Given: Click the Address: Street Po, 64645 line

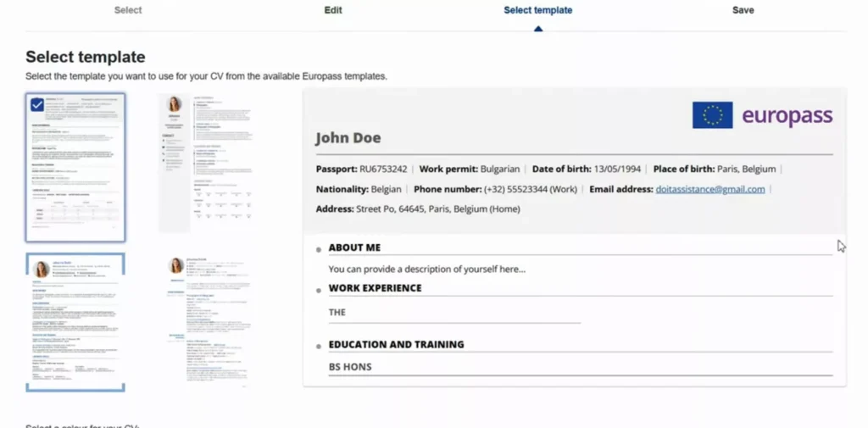Looking at the screenshot, I should (418, 209).
